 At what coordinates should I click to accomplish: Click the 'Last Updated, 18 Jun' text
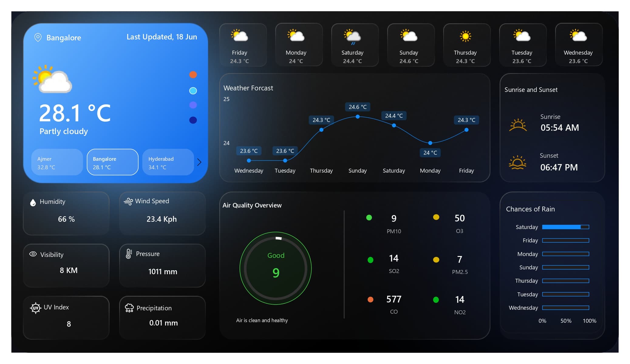tap(162, 37)
